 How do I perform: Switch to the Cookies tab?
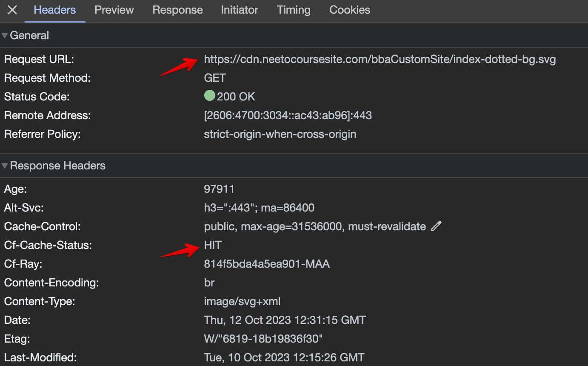point(349,10)
